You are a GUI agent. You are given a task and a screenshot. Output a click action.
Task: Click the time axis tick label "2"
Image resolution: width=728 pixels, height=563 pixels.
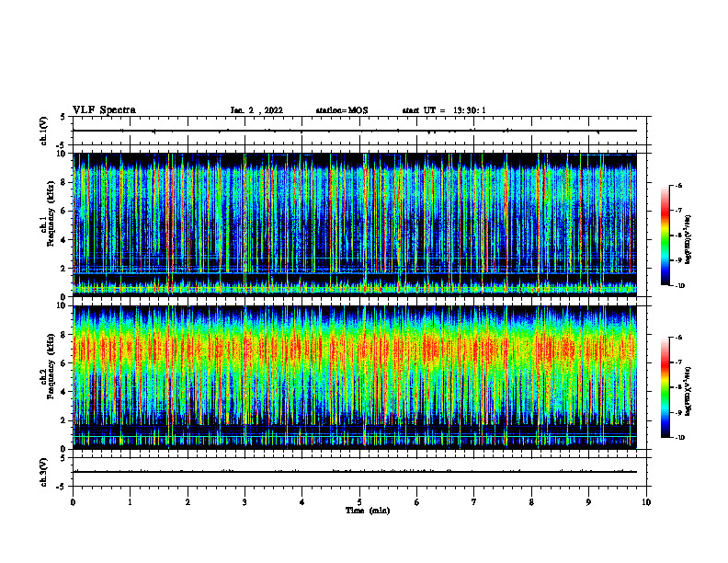click(188, 502)
